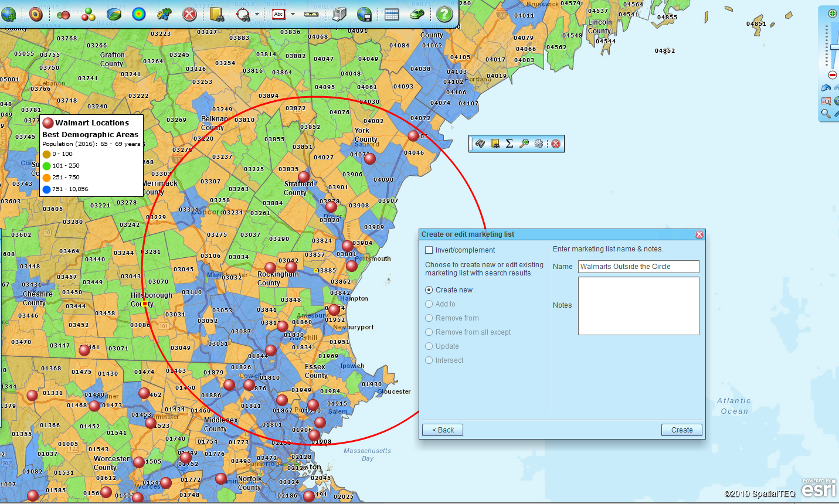Close floating search toolbar with red X

556,144
